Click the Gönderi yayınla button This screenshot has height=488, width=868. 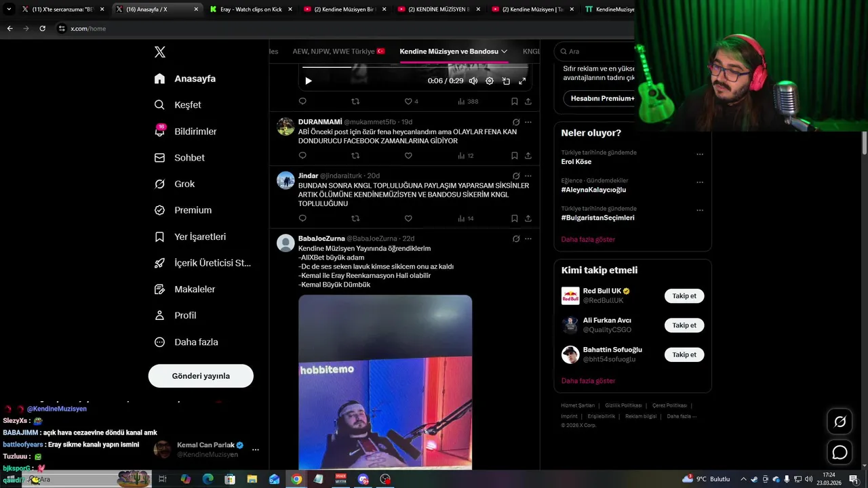[201, 375]
